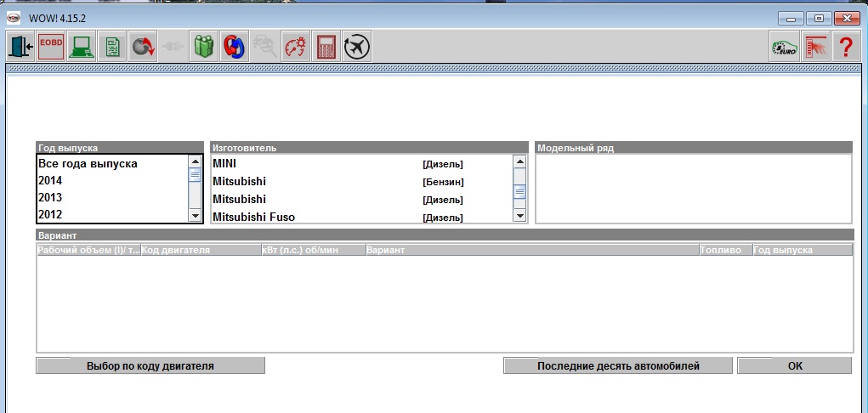Open the green document report icon
Viewport: 868px width, 413px height.
click(x=112, y=47)
